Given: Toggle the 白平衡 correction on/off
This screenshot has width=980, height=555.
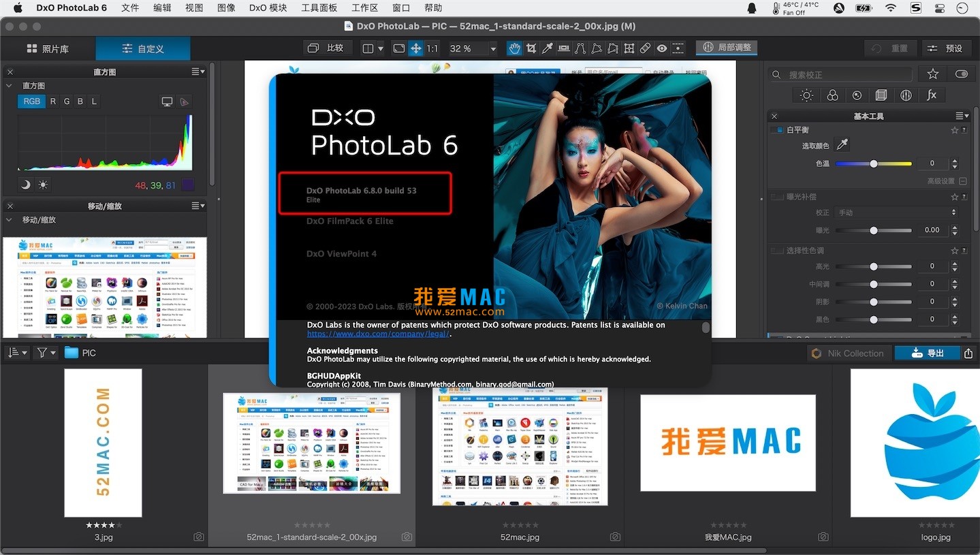Looking at the screenshot, I should click(776, 129).
